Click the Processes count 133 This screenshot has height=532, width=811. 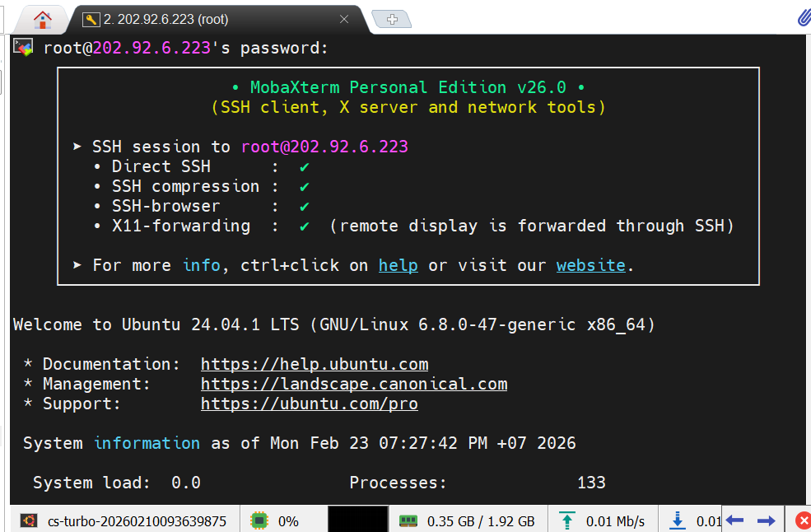[591, 483]
